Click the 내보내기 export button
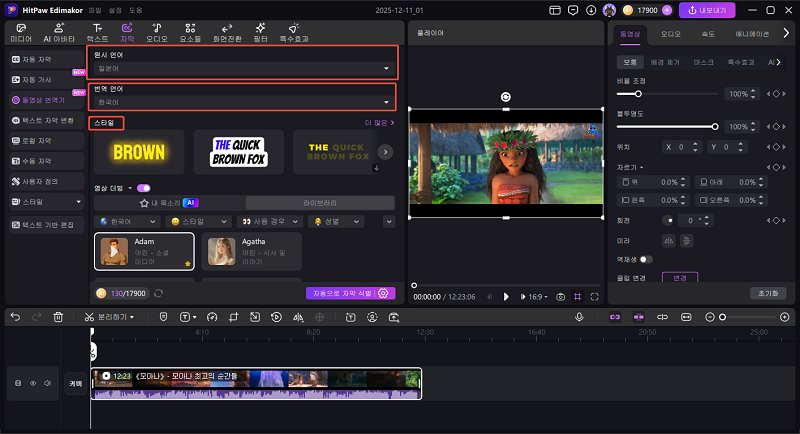The image size is (800, 434). (x=707, y=10)
